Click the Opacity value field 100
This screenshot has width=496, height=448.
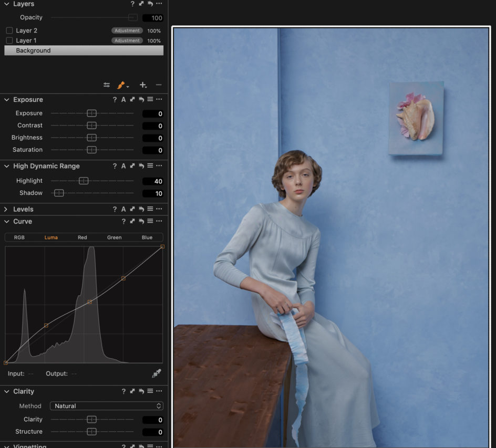click(153, 18)
